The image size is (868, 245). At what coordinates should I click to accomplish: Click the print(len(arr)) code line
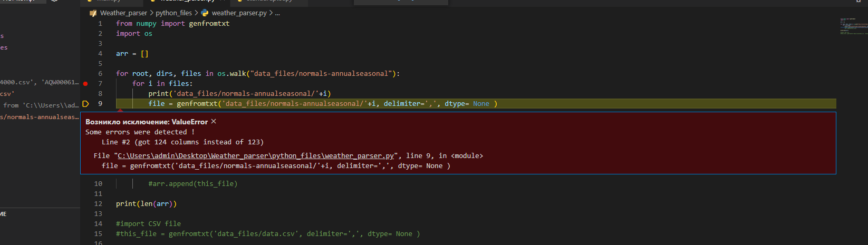click(x=146, y=204)
